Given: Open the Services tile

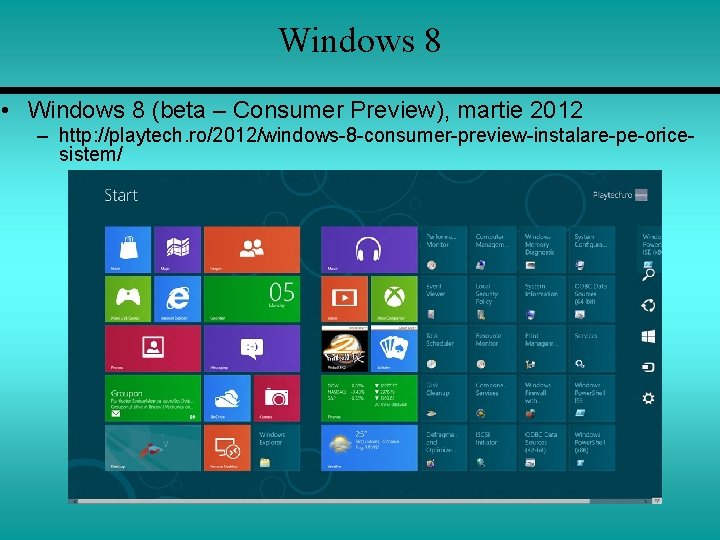Looking at the screenshot, I should tap(592, 349).
